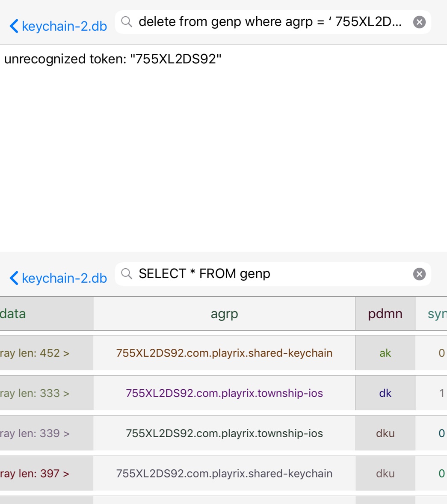The image size is (447, 504).
Task: Clear the SELECT * FROM genp query
Action: (419, 274)
